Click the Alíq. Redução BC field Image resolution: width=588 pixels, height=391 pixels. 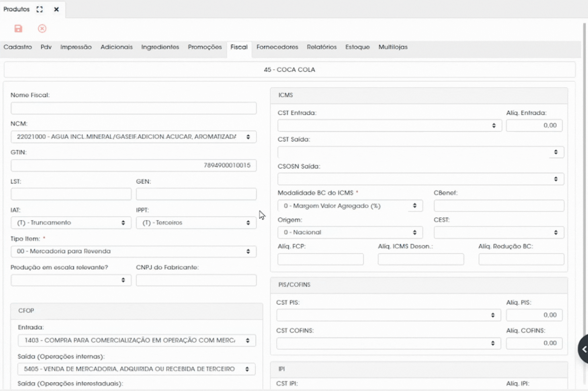(x=521, y=259)
